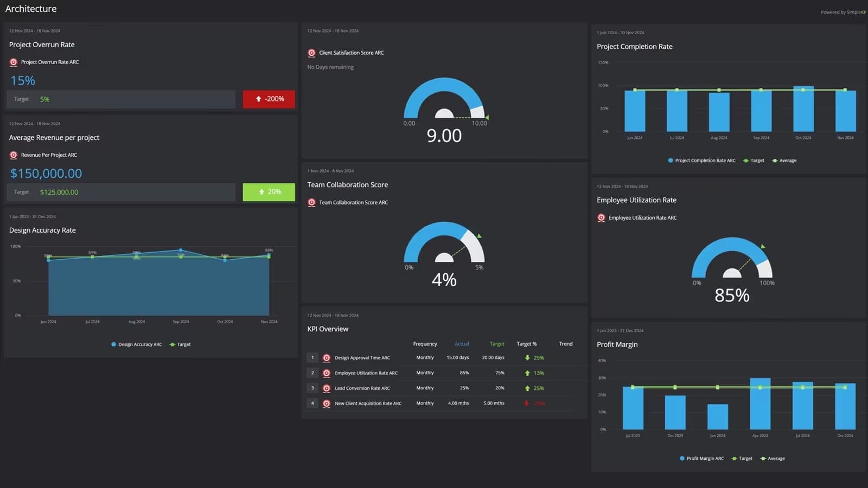868x488 pixels.
Task: Click the Revenue Per Project ARC target icon
Action: point(14,155)
